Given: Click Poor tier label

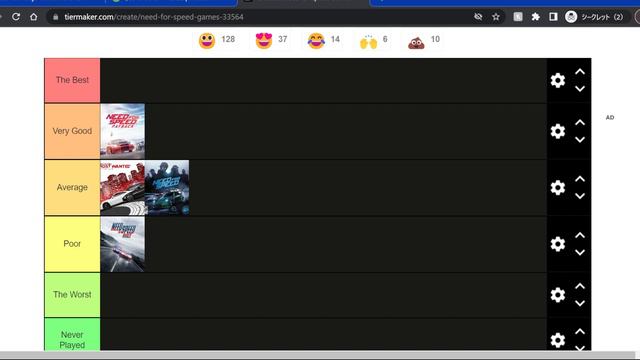Looking at the screenshot, I should click(x=72, y=244).
